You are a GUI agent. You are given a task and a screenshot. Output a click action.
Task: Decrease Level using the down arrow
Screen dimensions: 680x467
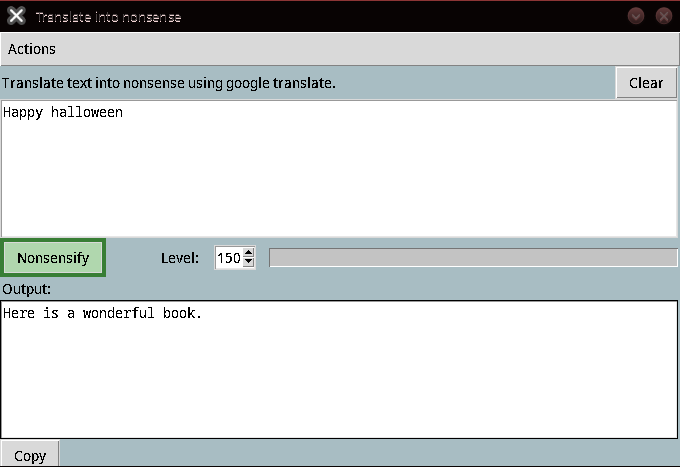coord(249,263)
